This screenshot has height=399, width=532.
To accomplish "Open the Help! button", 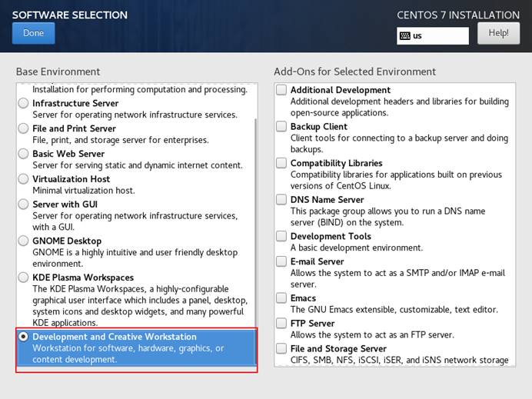I will [498, 33].
